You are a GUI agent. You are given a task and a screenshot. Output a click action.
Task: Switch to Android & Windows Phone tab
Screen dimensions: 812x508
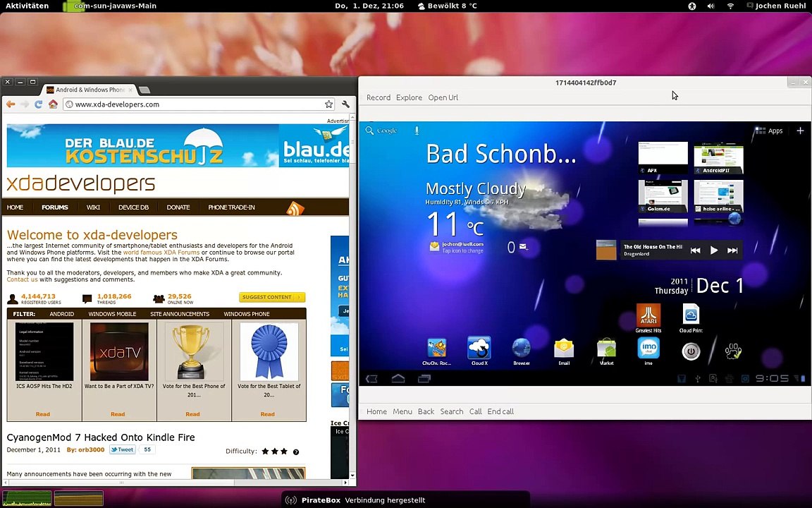point(90,90)
